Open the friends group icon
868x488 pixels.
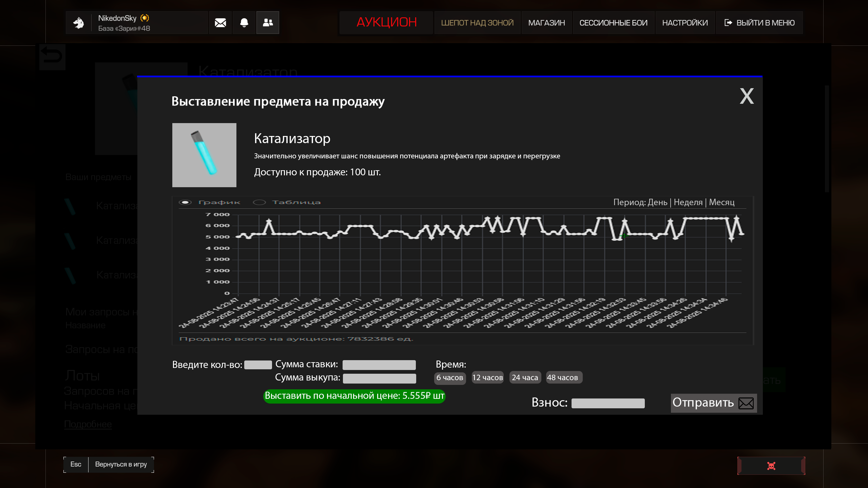[x=268, y=23]
